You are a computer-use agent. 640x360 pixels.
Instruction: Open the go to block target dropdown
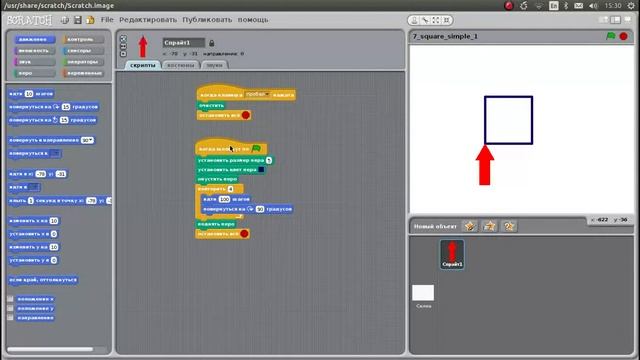coord(34,187)
